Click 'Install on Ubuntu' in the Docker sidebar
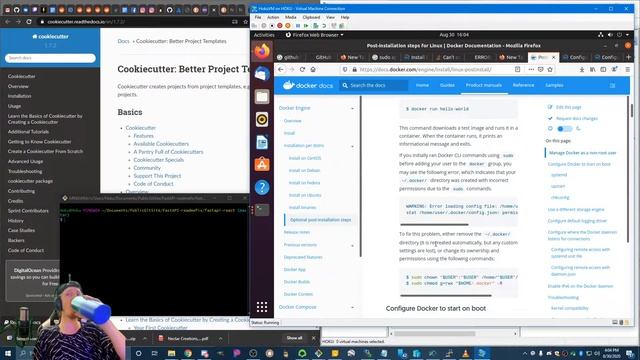This screenshot has width=640, height=360. (x=305, y=195)
